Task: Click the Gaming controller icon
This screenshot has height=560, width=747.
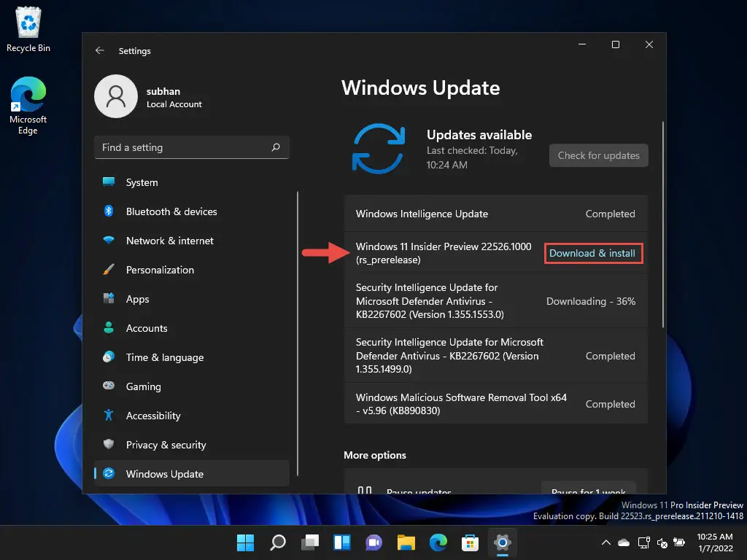Action: coord(109,386)
